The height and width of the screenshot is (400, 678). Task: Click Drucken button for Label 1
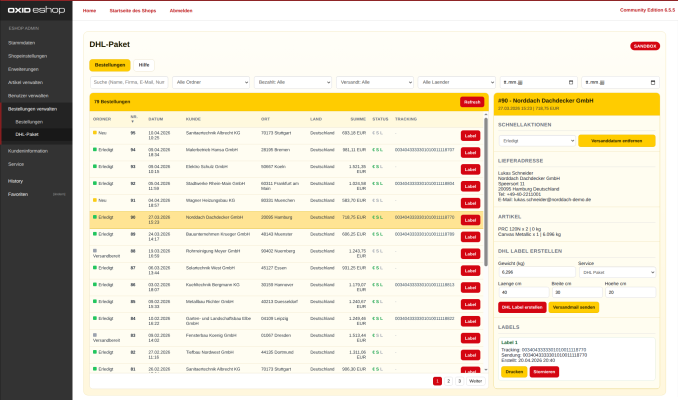(x=514, y=372)
